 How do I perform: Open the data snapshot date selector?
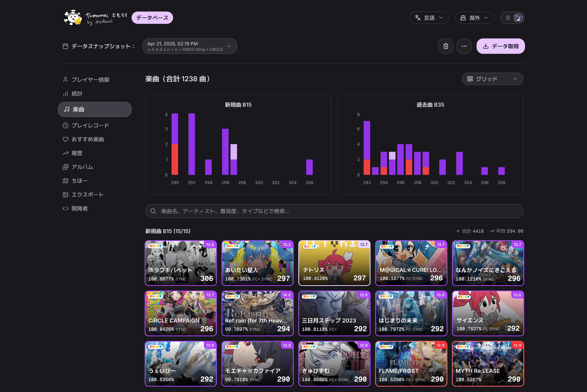pos(189,46)
